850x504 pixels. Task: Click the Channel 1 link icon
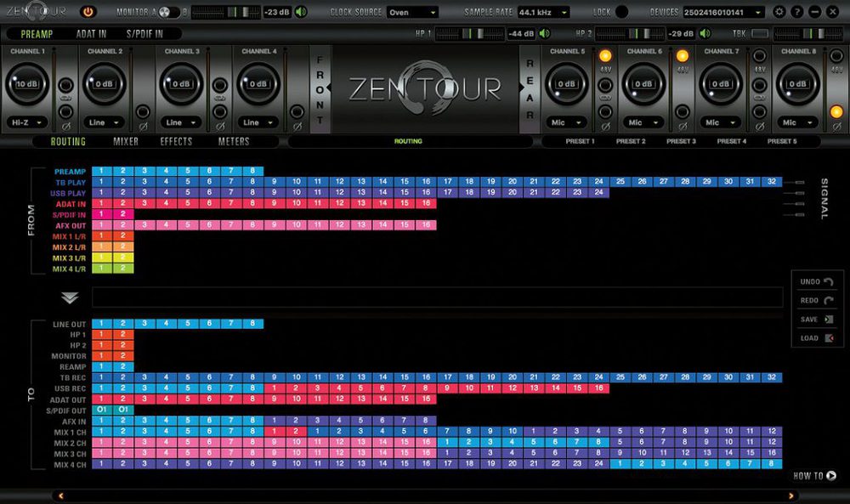coord(66,98)
